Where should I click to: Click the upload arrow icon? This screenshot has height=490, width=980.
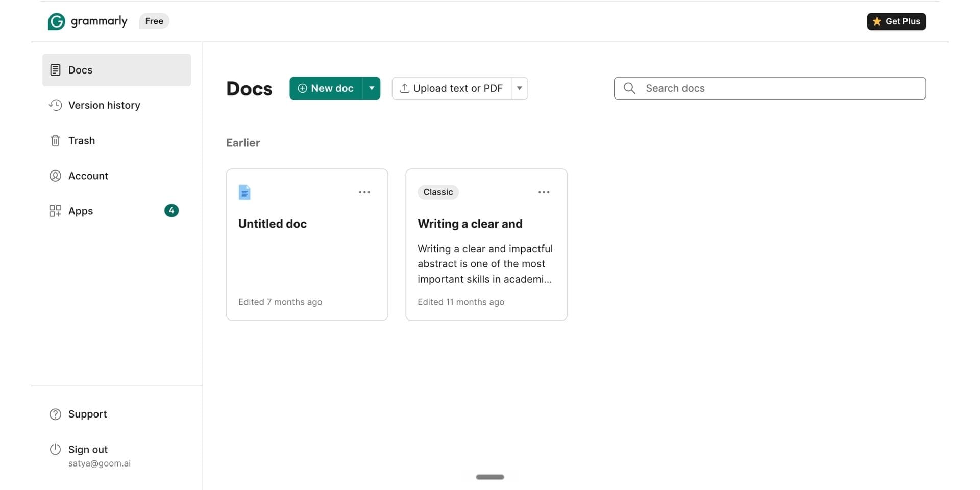[405, 88]
